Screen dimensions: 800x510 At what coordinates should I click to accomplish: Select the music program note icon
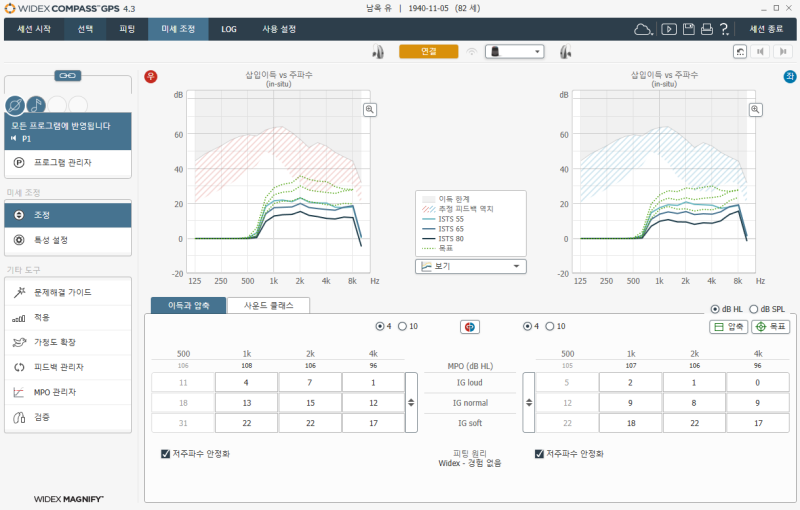click(x=36, y=106)
